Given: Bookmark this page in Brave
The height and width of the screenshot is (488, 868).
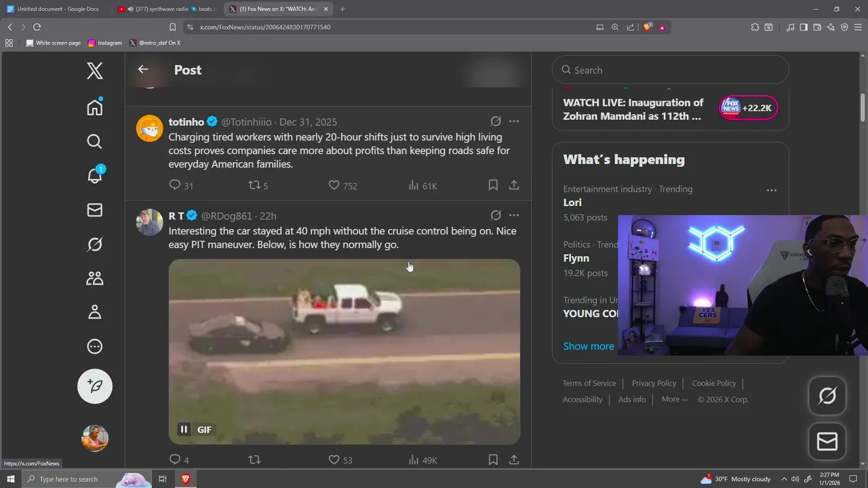Looking at the screenshot, I should pyautogui.click(x=172, y=27).
